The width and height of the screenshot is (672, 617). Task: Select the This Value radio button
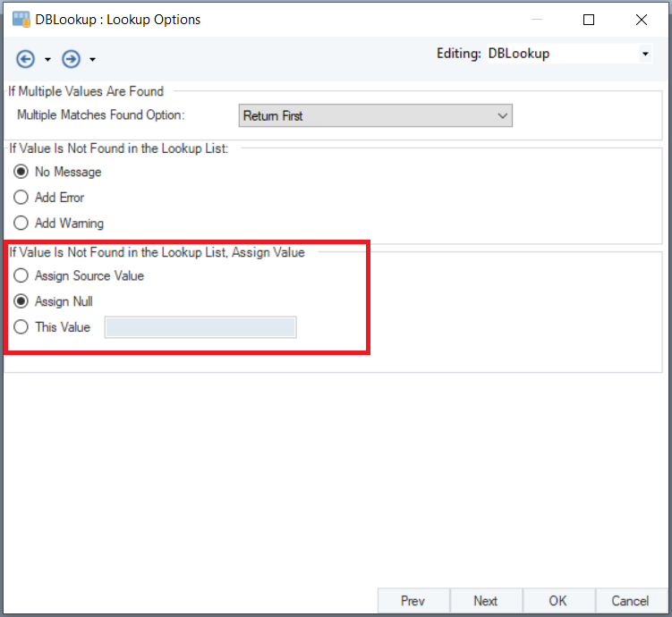(21, 327)
